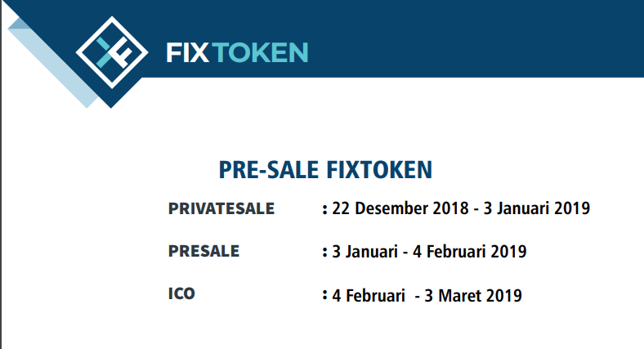
Task: Click the 3 Januari presale start date
Action: pos(364,251)
